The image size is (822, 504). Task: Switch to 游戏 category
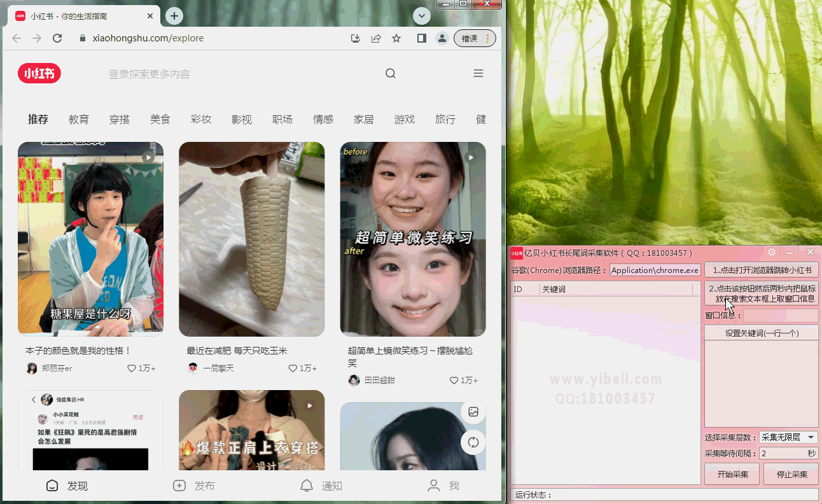(405, 119)
